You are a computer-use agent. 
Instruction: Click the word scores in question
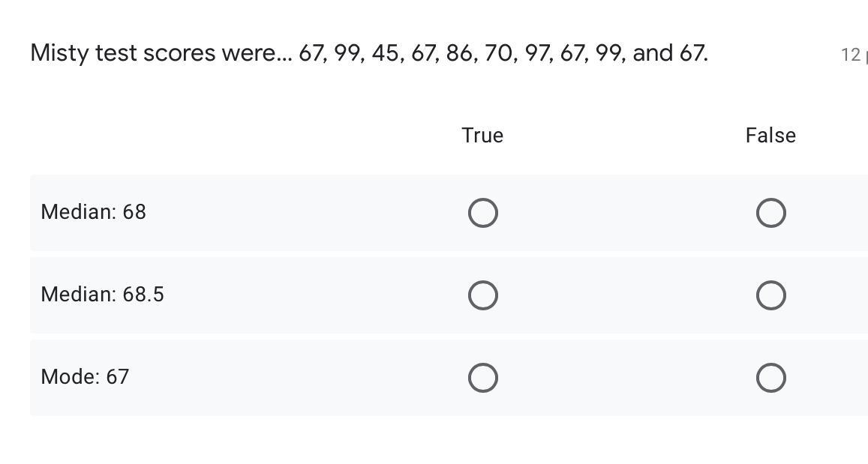pos(179,54)
